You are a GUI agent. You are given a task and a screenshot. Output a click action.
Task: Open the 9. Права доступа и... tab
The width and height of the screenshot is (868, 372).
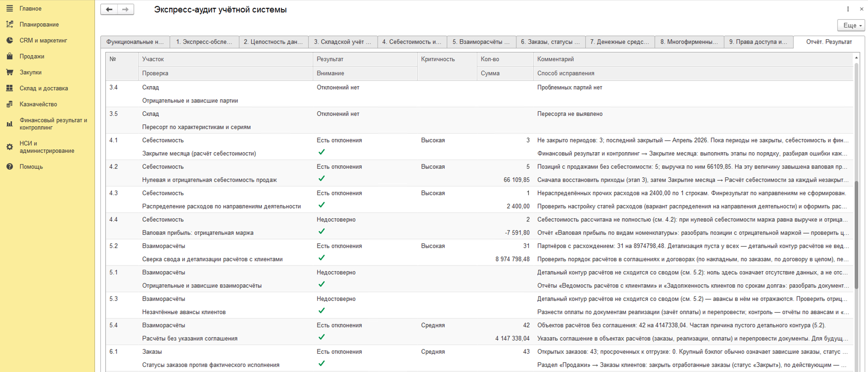(x=759, y=42)
